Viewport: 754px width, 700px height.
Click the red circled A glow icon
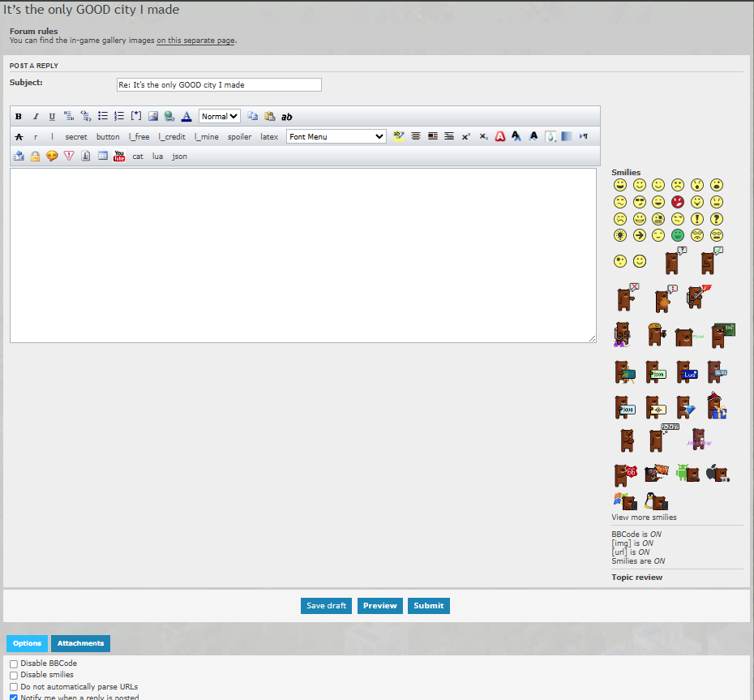point(500,136)
